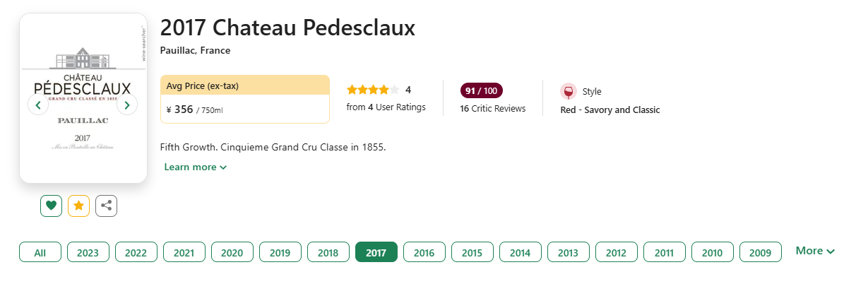Show next wine label image

tap(126, 105)
